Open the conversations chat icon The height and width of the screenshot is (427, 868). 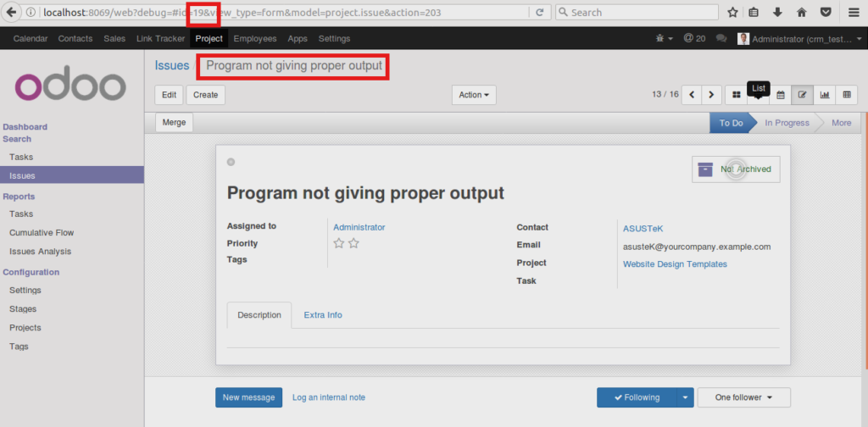point(721,39)
